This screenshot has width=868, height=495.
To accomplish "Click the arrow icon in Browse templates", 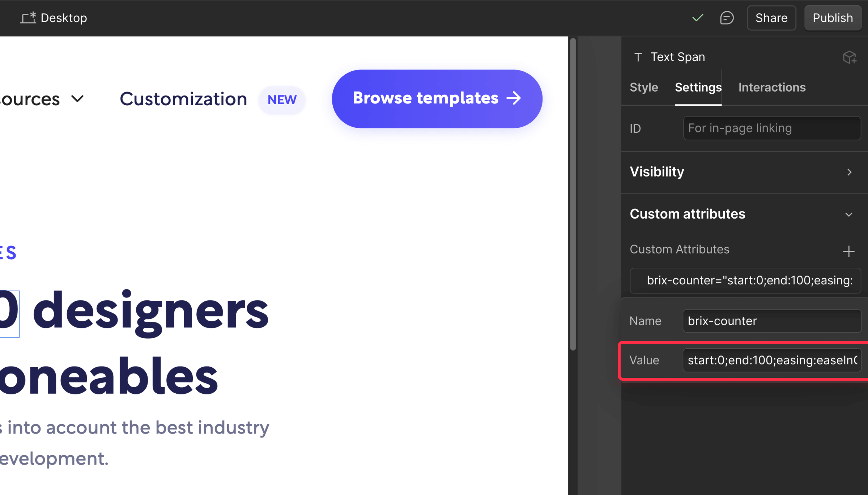I will pyautogui.click(x=514, y=98).
